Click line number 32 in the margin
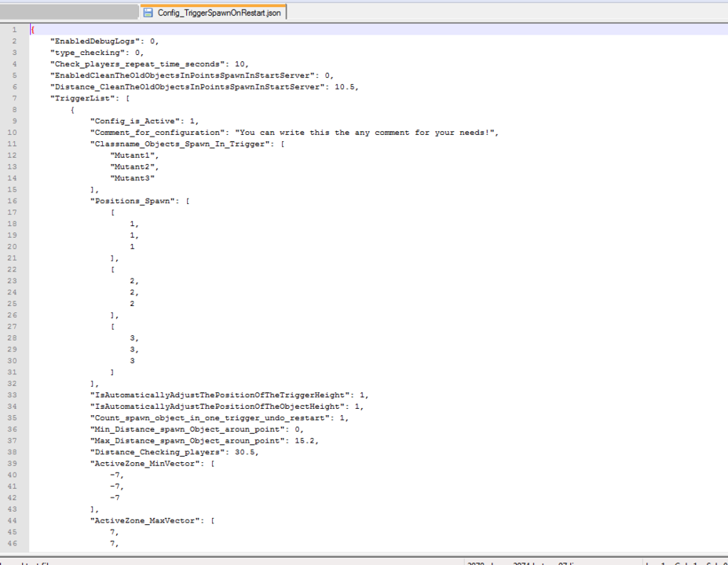The height and width of the screenshot is (565, 728). (12, 384)
